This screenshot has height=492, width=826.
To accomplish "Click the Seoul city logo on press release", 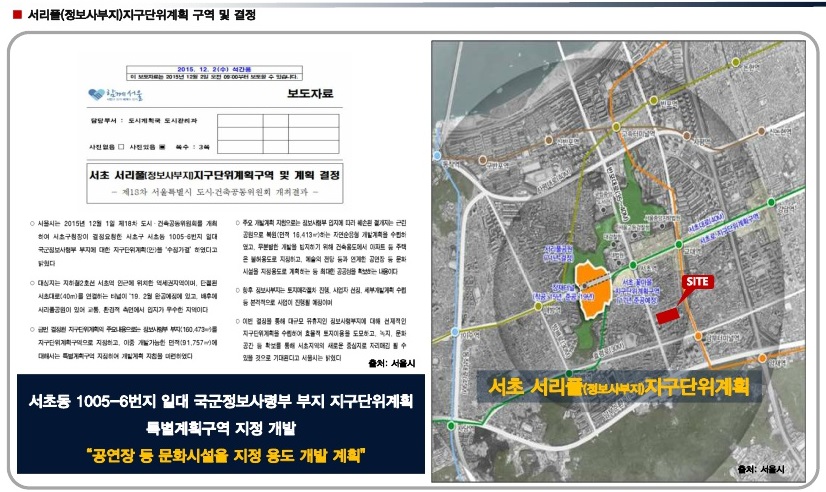I will pyautogui.click(x=115, y=95).
